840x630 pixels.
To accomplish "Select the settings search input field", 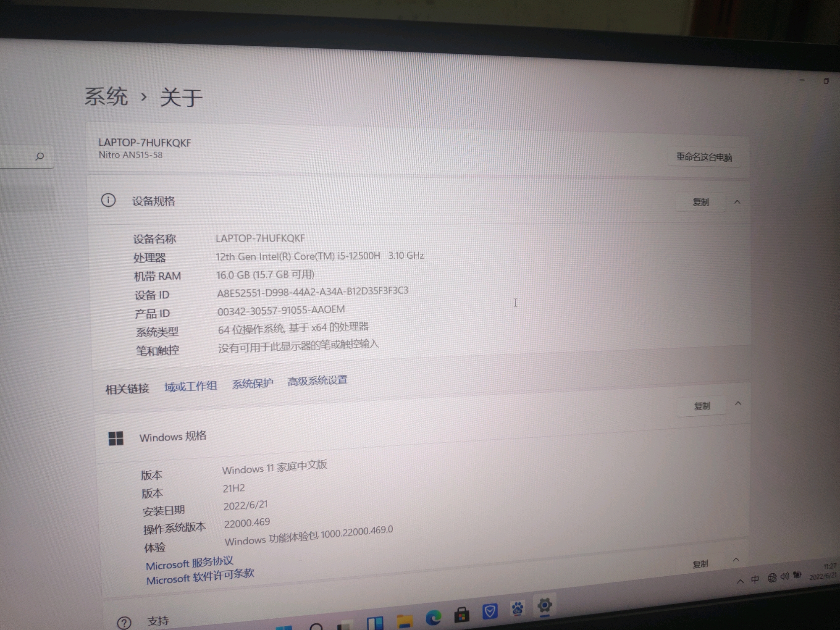I will tap(26, 157).
